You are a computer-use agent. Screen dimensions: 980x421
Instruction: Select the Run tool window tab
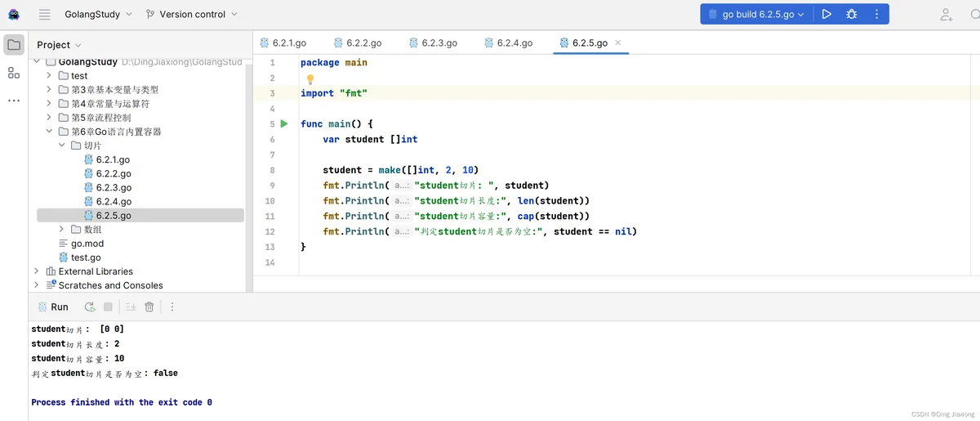(x=53, y=307)
